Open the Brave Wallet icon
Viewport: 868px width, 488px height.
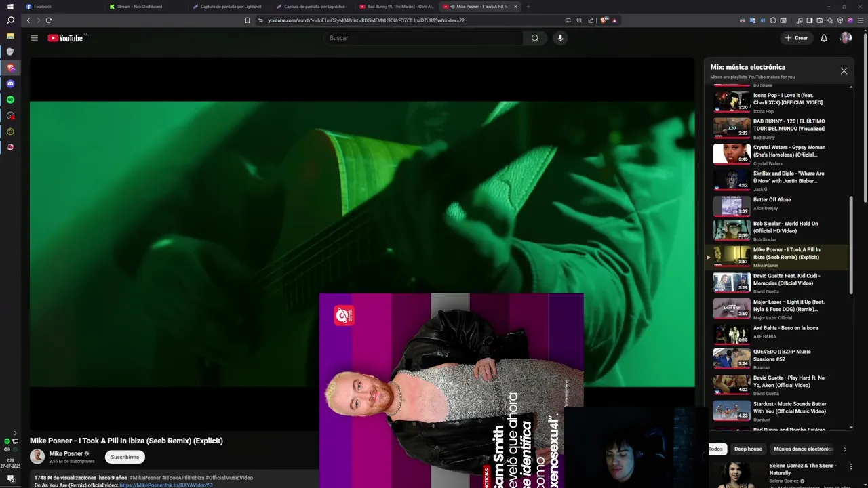[x=820, y=20]
